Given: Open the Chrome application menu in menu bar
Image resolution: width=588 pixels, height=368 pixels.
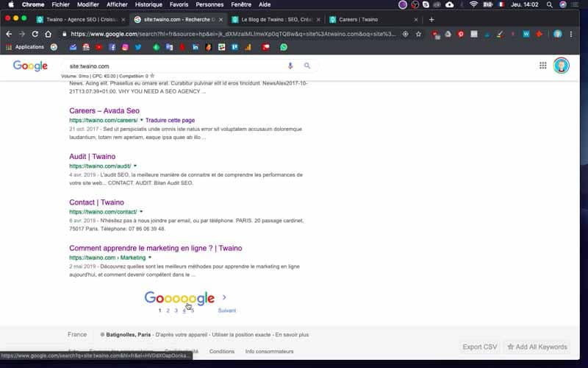Looking at the screenshot, I should point(33,4).
